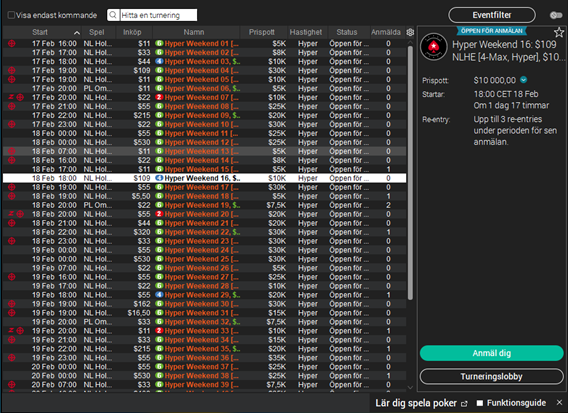Click the target icon on Hyper Weekend 13 row
This screenshot has width=568, height=413.
[12, 151]
